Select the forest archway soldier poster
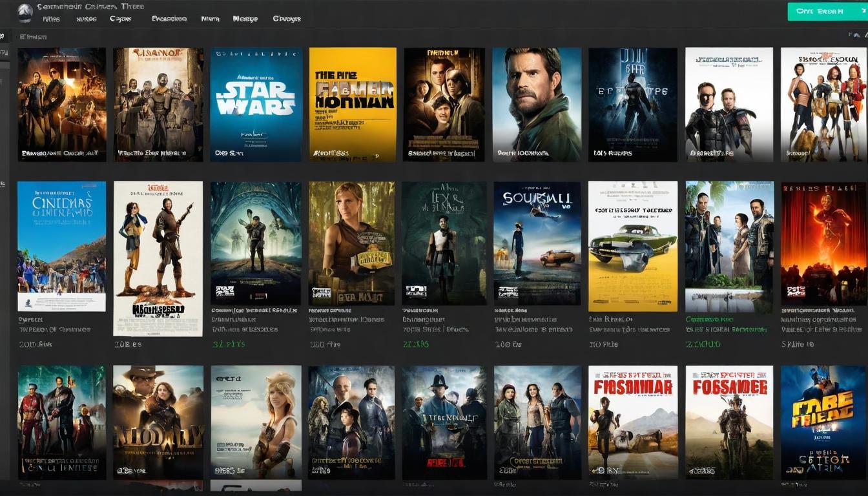The image size is (868, 496). (x=256, y=243)
